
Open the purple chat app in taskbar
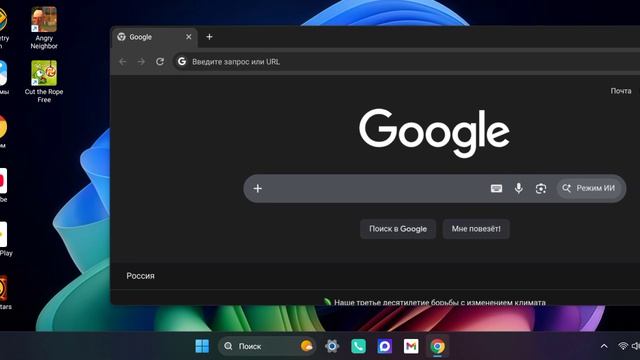(x=384, y=346)
